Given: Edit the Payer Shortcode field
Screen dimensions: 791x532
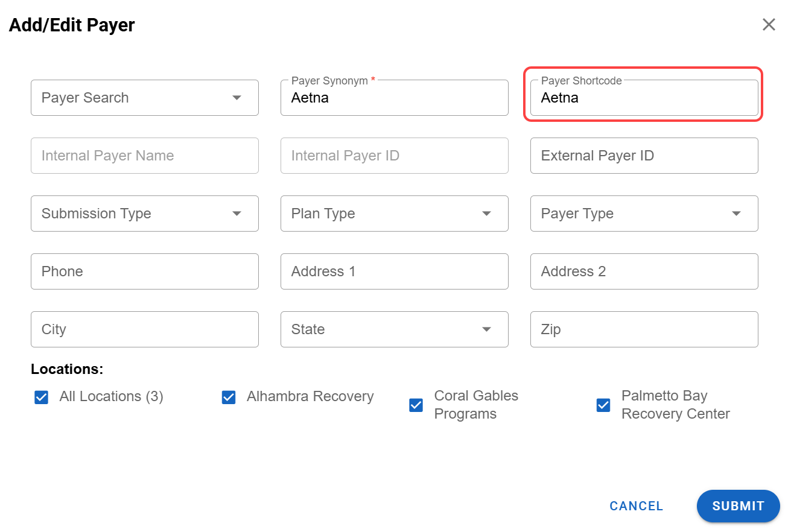Looking at the screenshot, I should click(644, 98).
